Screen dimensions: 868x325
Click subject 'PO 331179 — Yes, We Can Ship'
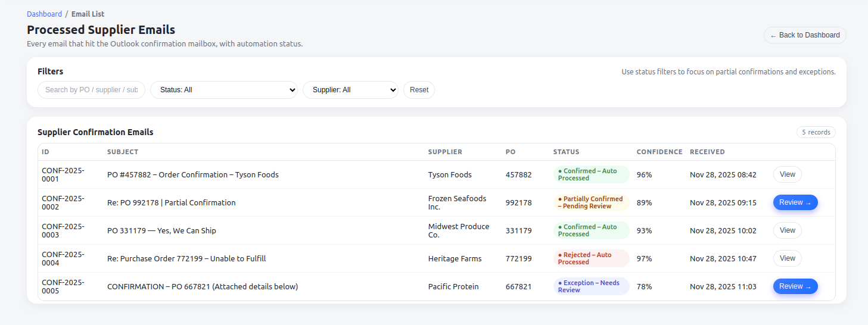pos(161,230)
